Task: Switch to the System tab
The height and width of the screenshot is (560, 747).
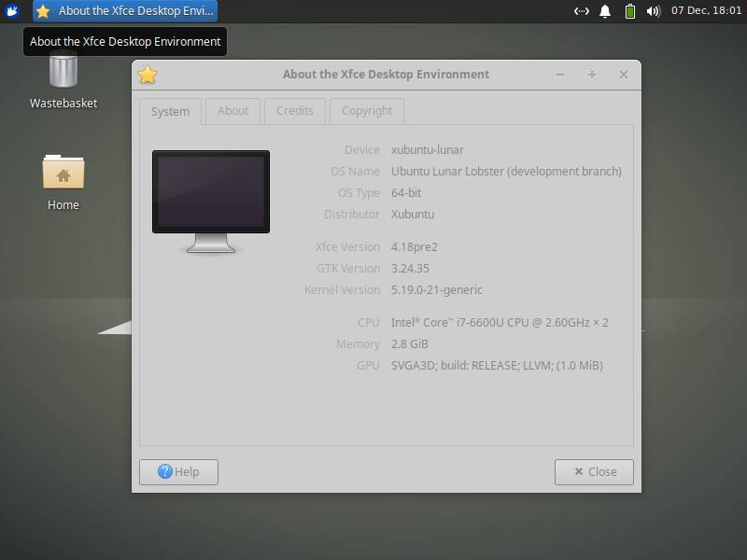Action: 170,111
